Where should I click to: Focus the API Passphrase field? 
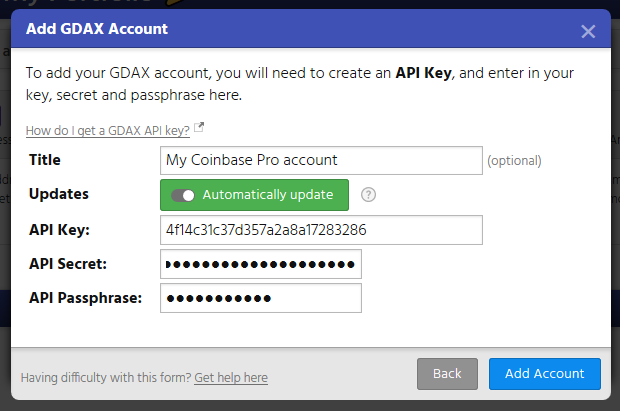260,298
